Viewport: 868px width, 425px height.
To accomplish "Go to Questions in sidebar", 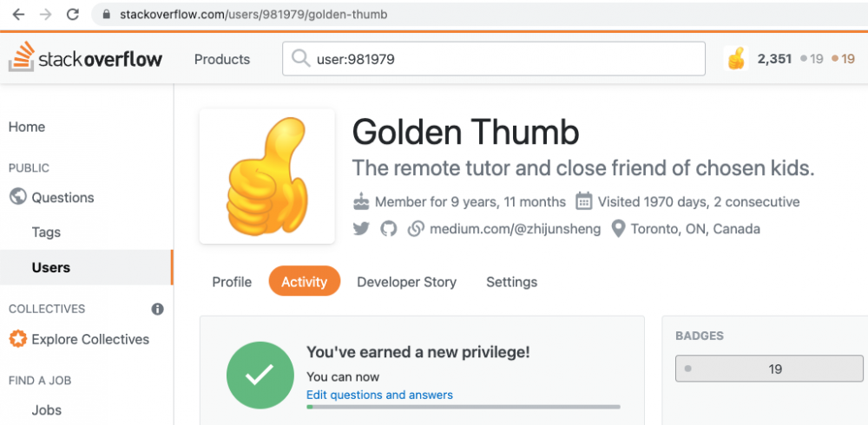I will click(x=62, y=198).
